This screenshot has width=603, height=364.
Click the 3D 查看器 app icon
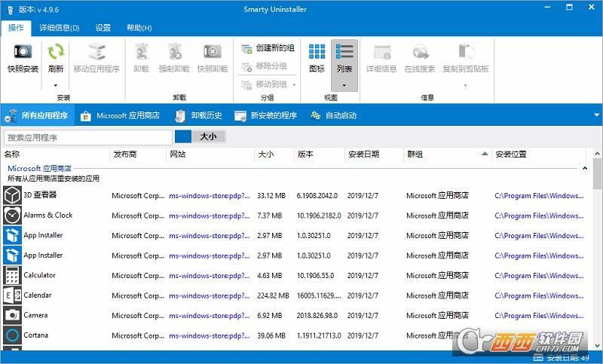coord(12,195)
